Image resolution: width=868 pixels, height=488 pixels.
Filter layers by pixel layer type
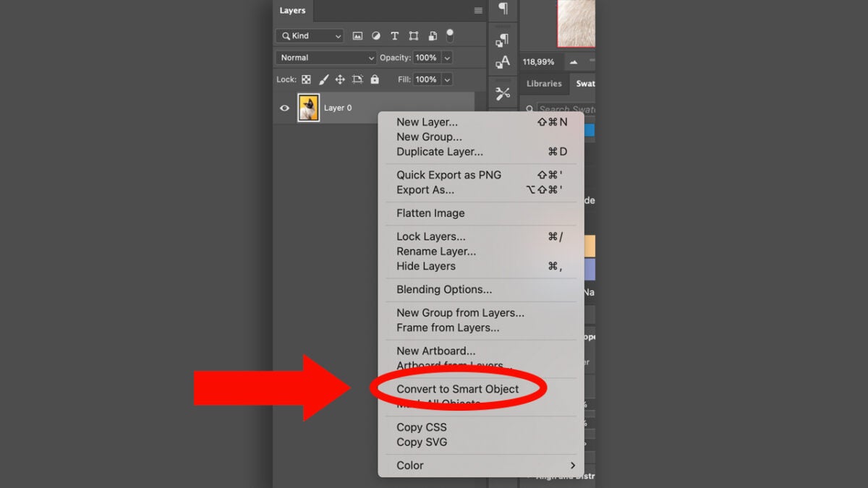[x=357, y=36]
